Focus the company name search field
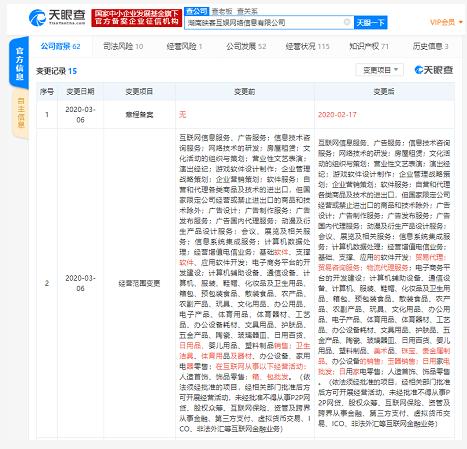This screenshot has width=467, height=449. 269,23
